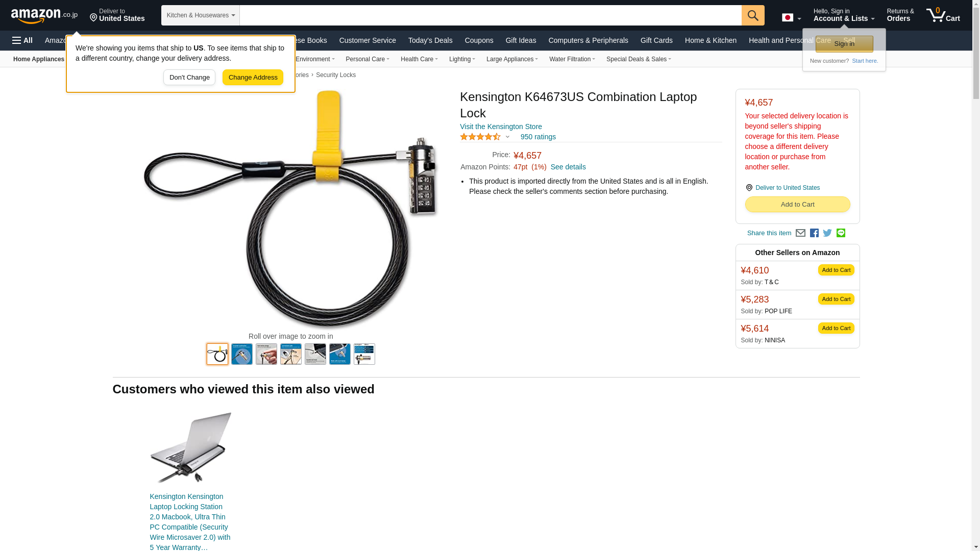The height and width of the screenshot is (551, 980).
Task: Open Customer Service nav item
Action: [367, 40]
